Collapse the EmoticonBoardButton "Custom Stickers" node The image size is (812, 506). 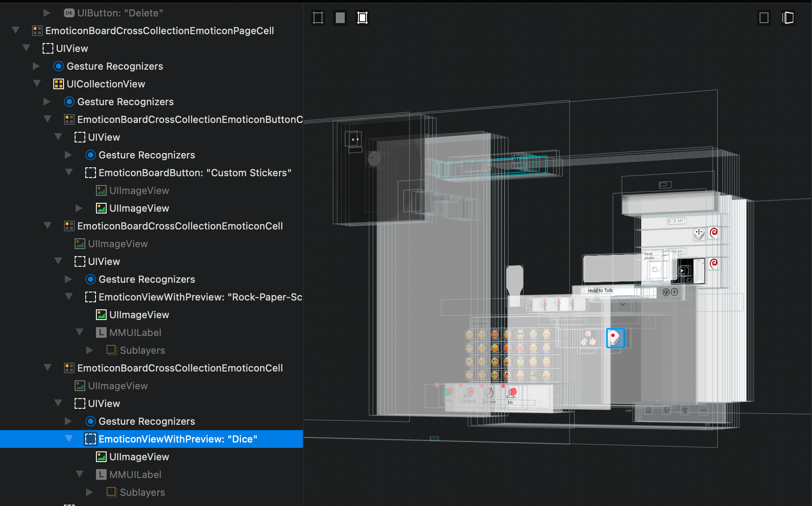(x=69, y=173)
